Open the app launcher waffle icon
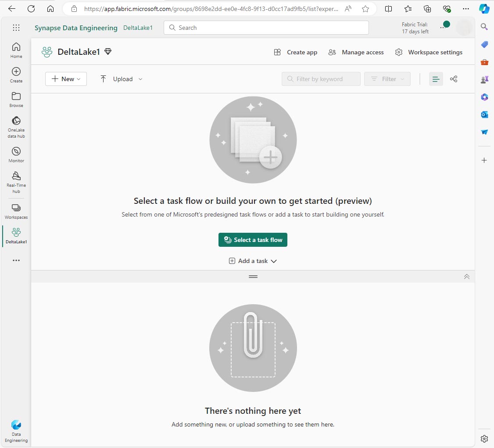Viewport: 494px width, 448px height. click(16, 28)
